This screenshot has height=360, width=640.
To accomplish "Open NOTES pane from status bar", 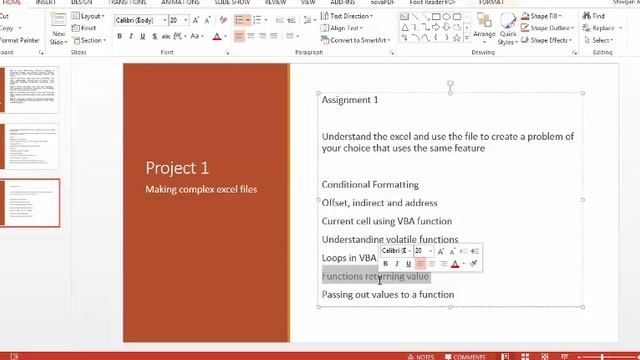I will [421, 357].
